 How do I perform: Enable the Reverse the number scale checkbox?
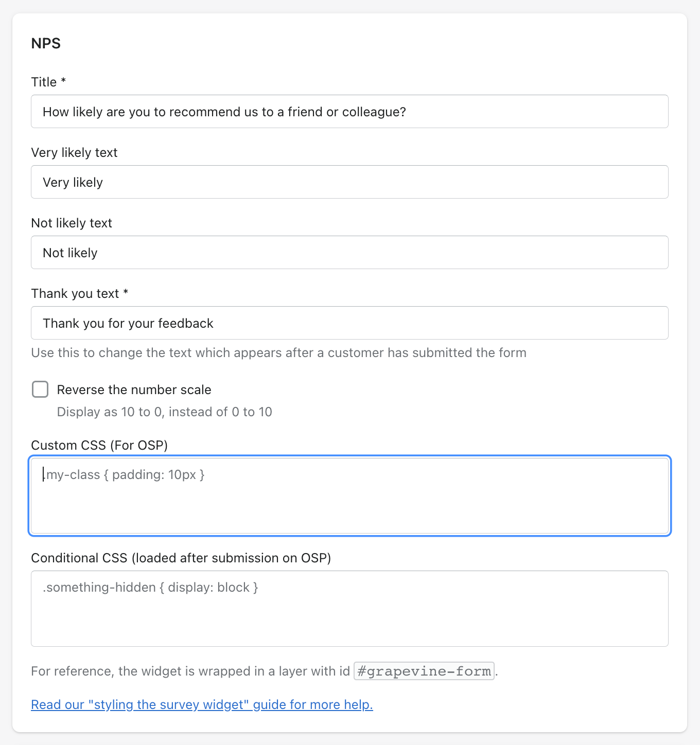40,389
